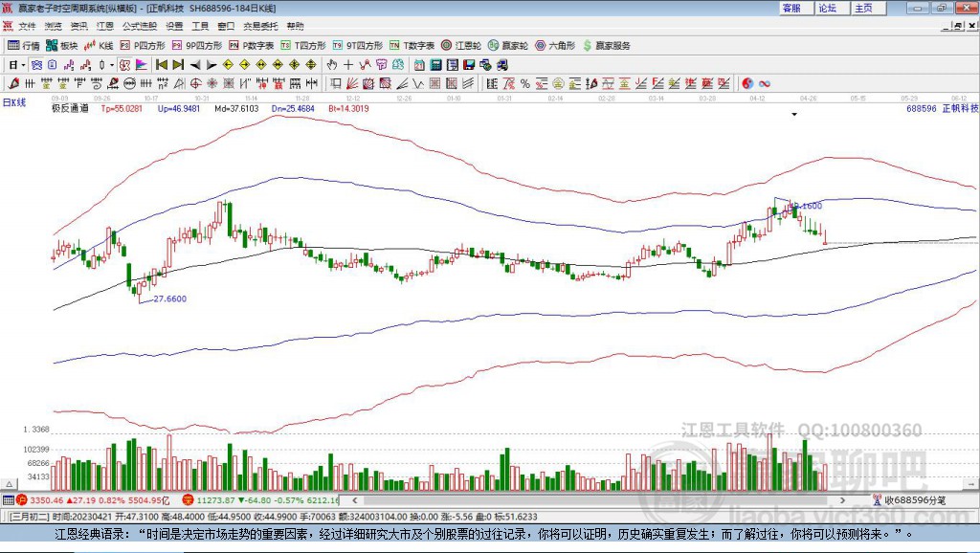Click the black right arrow icon

click(212, 64)
